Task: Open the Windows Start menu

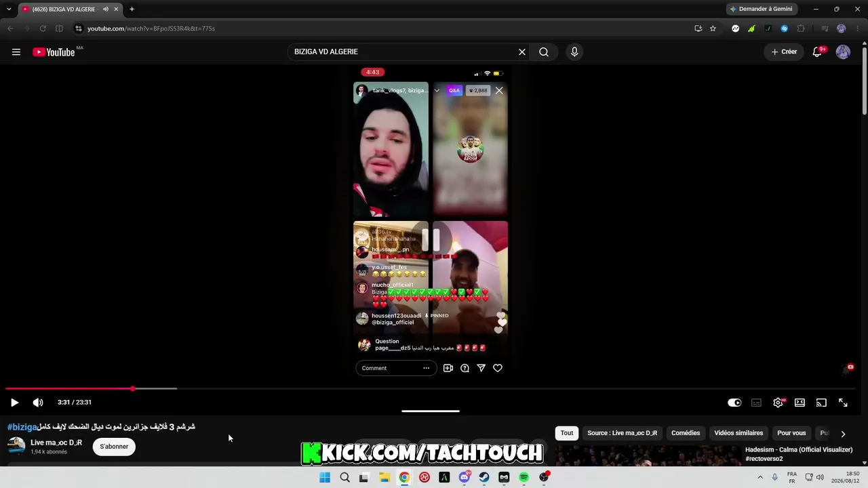Action: tap(325, 477)
